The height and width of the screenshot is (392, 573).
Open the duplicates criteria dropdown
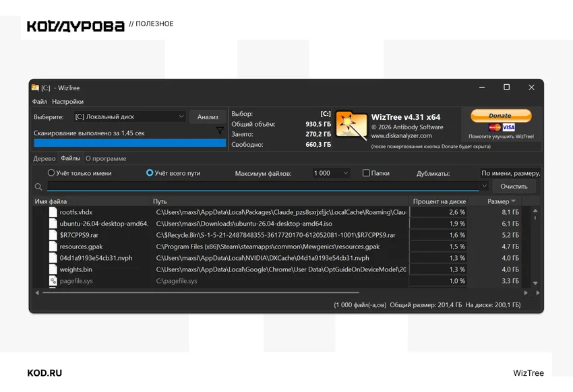(510, 173)
